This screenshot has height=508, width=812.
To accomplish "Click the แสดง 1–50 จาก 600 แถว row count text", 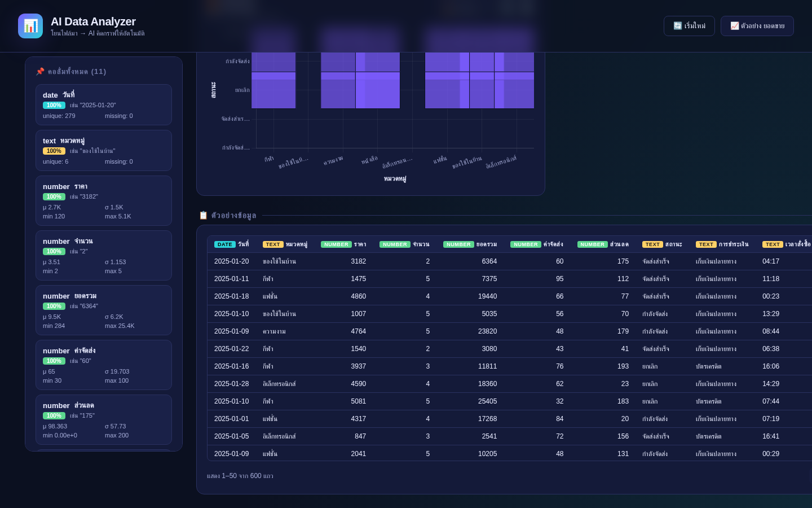I will tap(240, 476).
